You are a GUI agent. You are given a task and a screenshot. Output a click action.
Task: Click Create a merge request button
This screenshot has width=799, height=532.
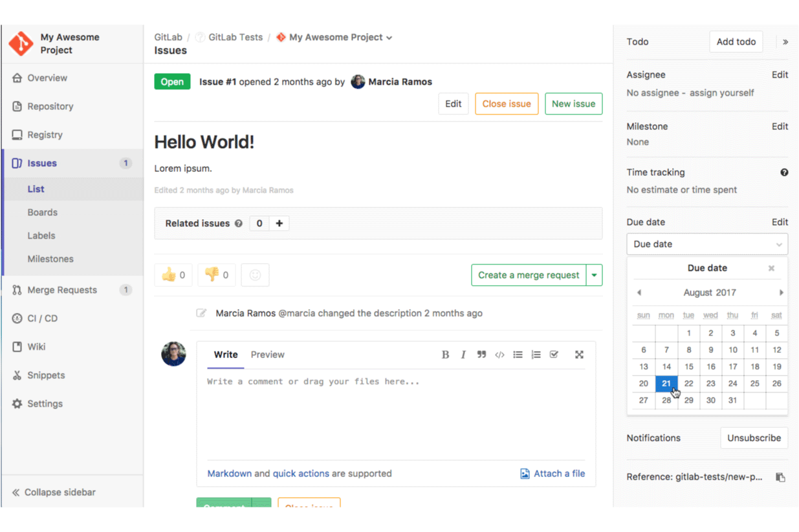(x=529, y=275)
